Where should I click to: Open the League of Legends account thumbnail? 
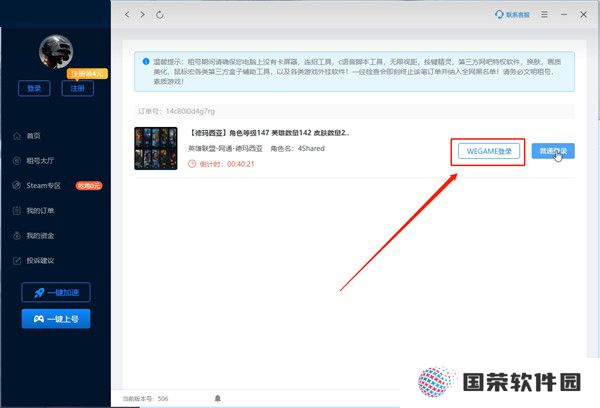(x=156, y=149)
